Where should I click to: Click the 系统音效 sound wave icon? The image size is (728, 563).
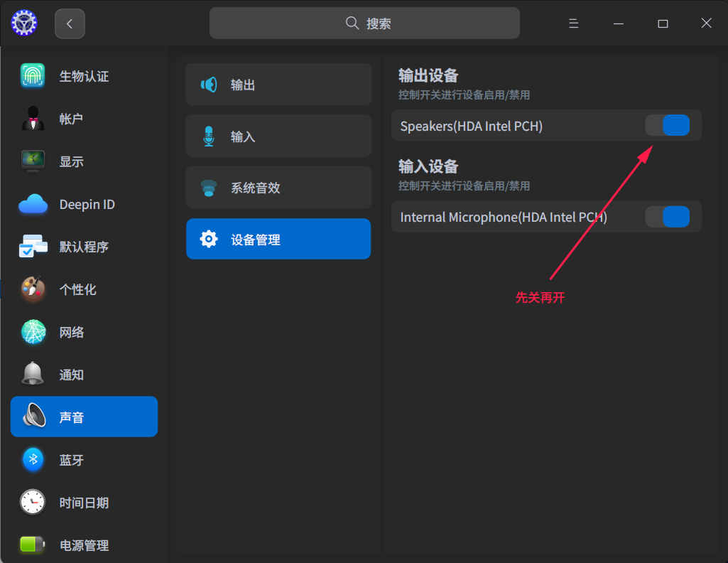[x=209, y=188]
